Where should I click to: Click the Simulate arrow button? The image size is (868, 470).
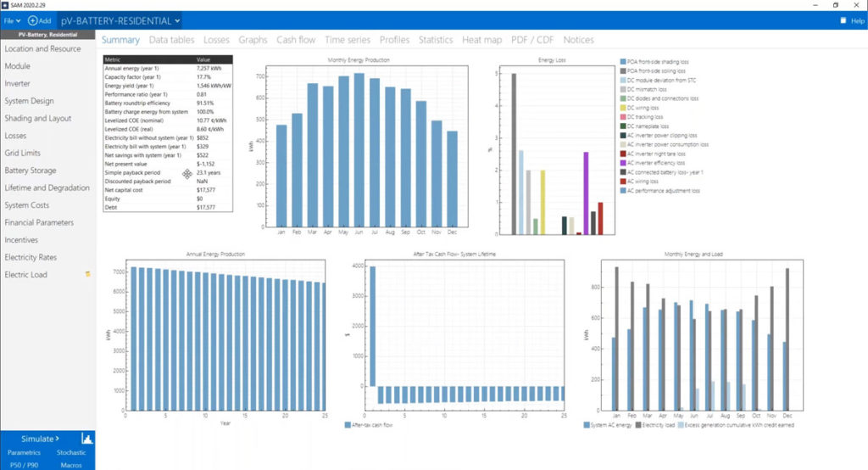[x=41, y=439]
